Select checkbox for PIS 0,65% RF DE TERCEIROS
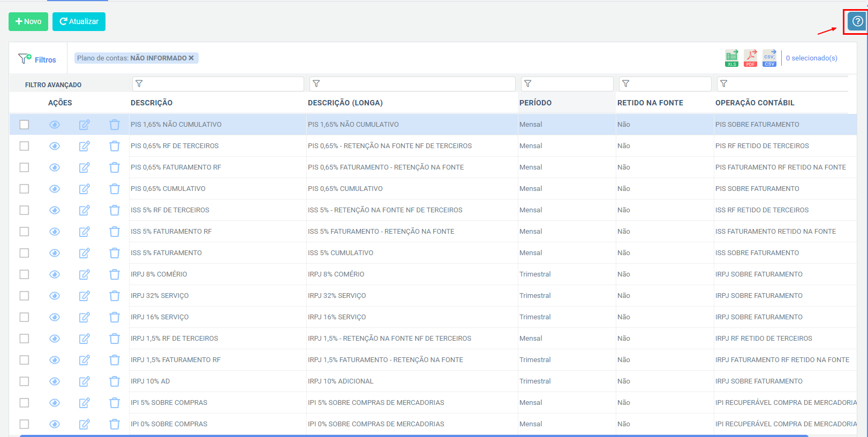Image resolution: width=868 pixels, height=437 pixels. [24, 146]
